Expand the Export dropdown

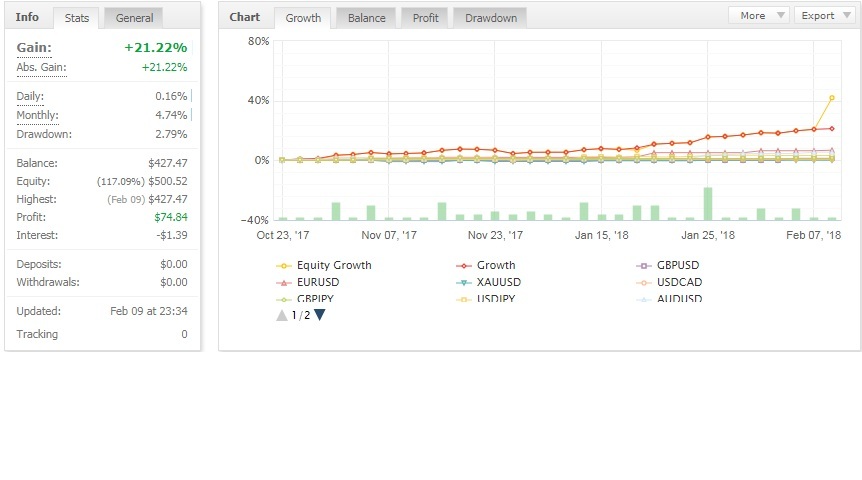(x=825, y=15)
